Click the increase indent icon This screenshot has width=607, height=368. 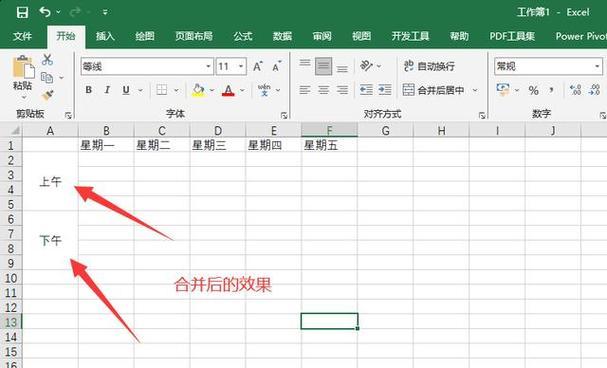(x=385, y=90)
